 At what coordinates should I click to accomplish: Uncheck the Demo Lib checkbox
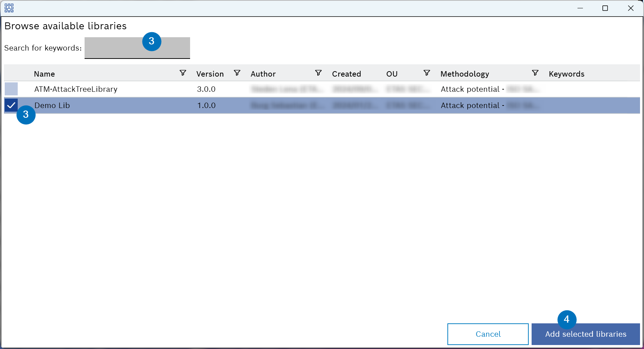(x=11, y=105)
